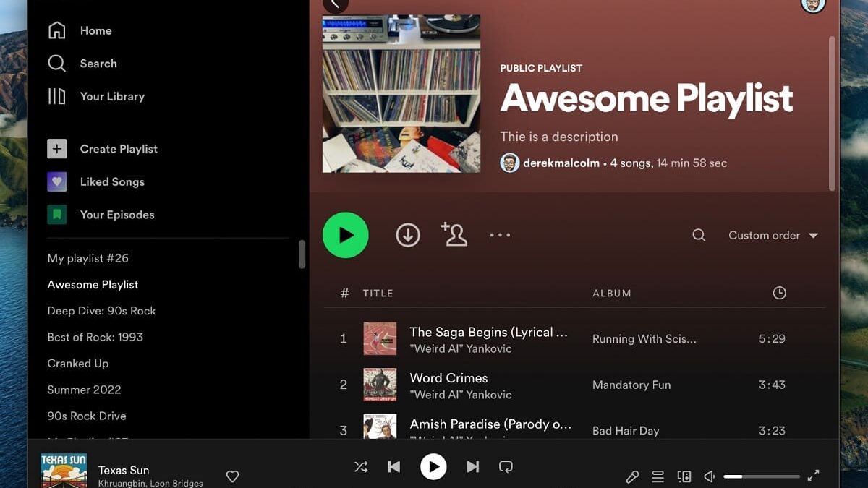This screenshot has width=868, height=488.
Task: Click Word Crimes album art thumbnail
Action: pyautogui.click(x=380, y=385)
